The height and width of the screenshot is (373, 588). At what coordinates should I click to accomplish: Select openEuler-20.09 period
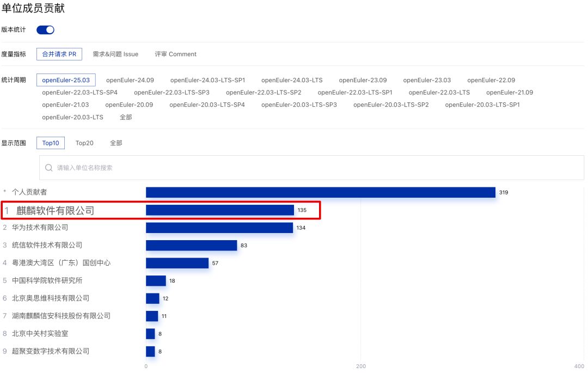(129, 105)
